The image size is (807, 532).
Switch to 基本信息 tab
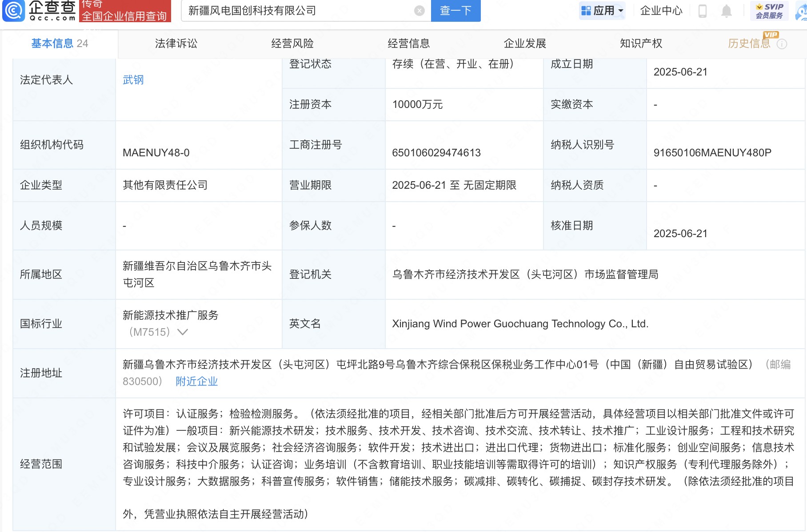(60, 44)
